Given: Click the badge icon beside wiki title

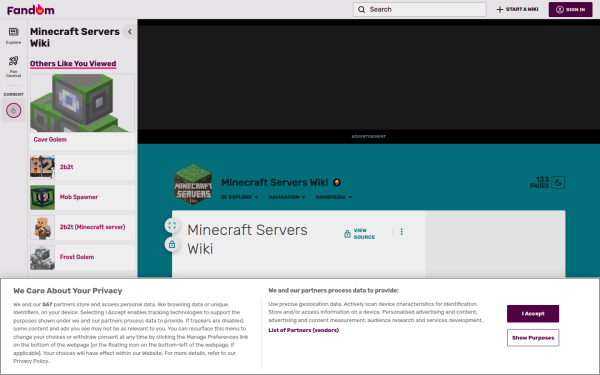Looking at the screenshot, I should (x=337, y=183).
